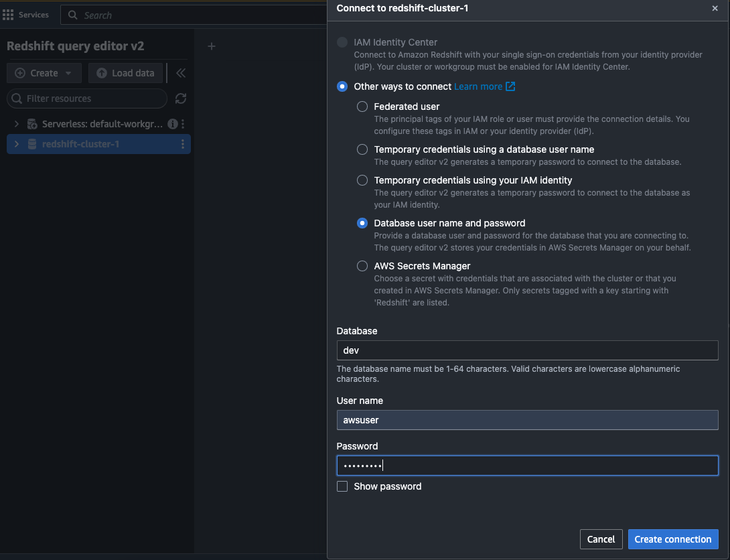The height and width of the screenshot is (560, 730).
Task: Choose Database user name and password option
Action: point(362,223)
